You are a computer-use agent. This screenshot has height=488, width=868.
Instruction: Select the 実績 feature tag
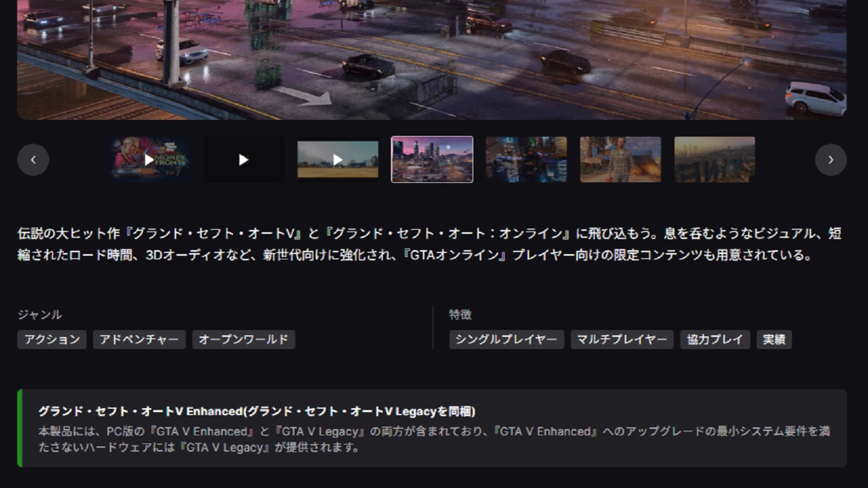coord(774,339)
